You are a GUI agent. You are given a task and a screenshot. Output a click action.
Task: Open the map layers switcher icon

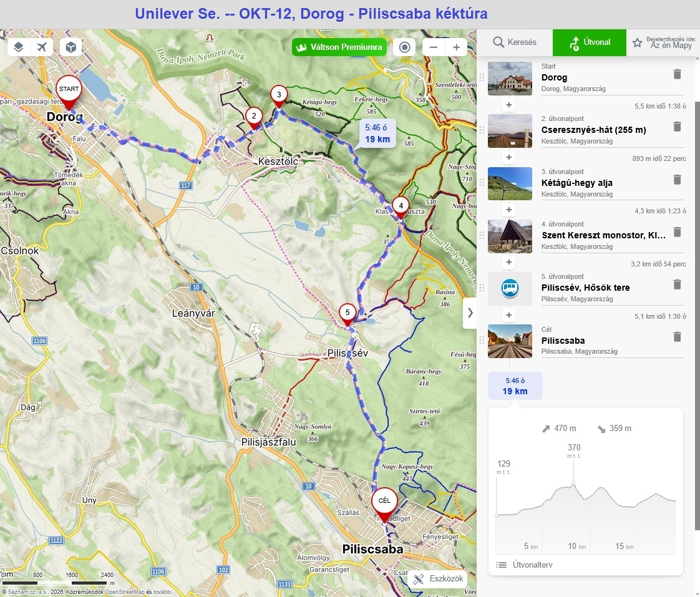click(19, 47)
